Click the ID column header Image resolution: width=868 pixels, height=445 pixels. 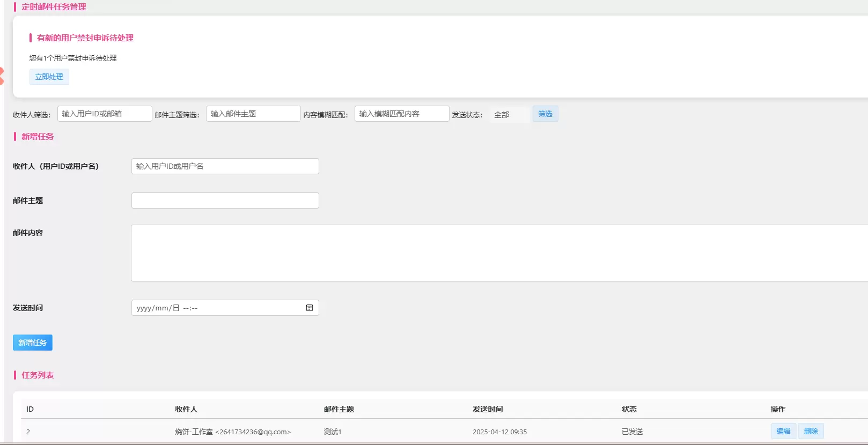(x=30, y=409)
